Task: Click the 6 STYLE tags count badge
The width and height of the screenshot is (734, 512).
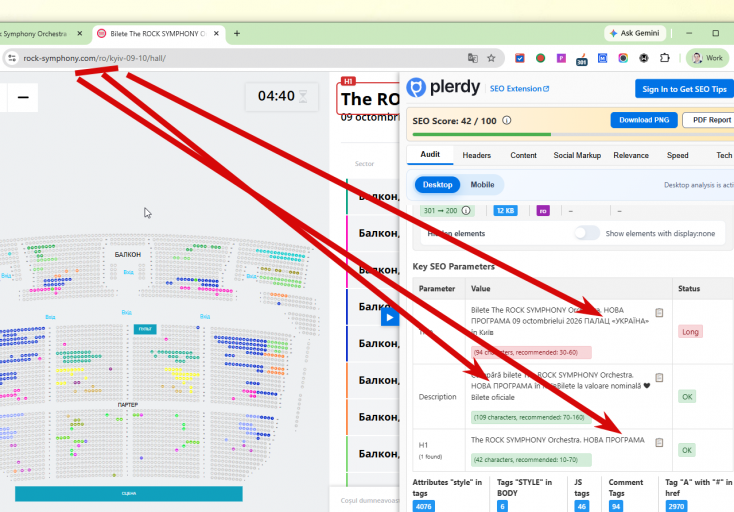Action: (502, 506)
